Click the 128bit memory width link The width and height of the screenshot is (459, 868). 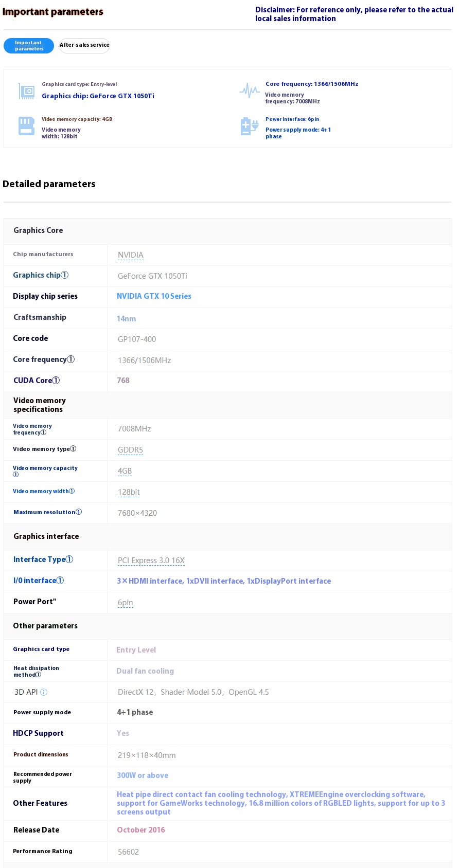point(129,493)
